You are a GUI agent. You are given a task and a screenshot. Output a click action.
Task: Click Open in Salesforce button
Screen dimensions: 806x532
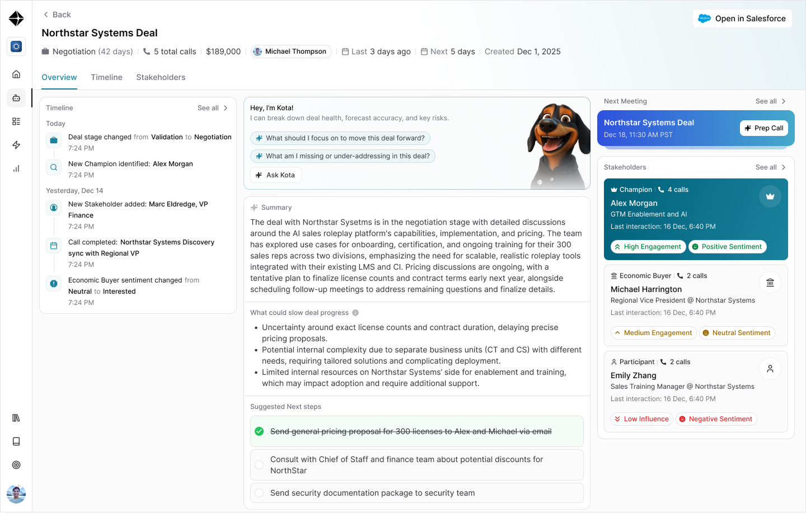742,18
